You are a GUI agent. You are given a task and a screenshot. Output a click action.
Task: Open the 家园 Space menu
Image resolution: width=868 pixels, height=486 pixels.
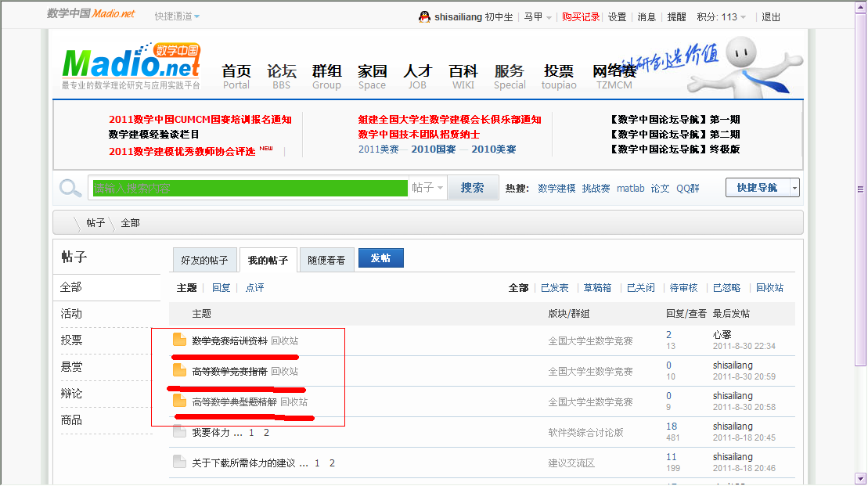tap(372, 77)
